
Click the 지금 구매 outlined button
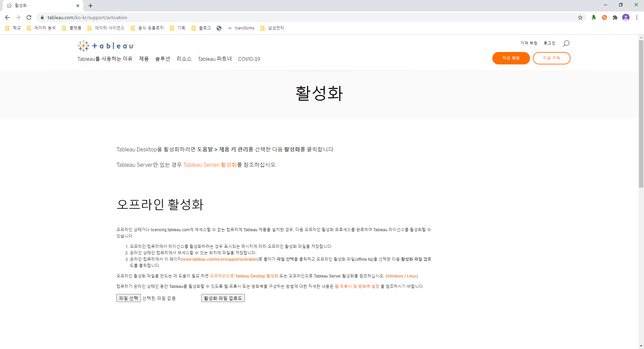point(552,58)
